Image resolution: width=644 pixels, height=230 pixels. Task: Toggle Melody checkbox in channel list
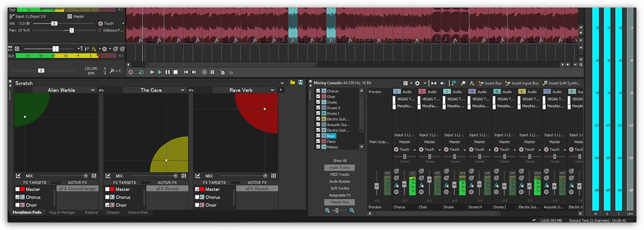tap(318, 147)
